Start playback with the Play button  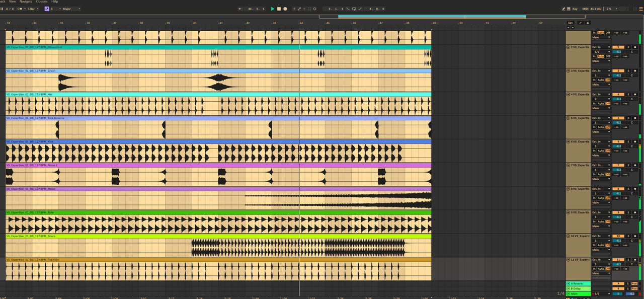[x=272, y=9]
